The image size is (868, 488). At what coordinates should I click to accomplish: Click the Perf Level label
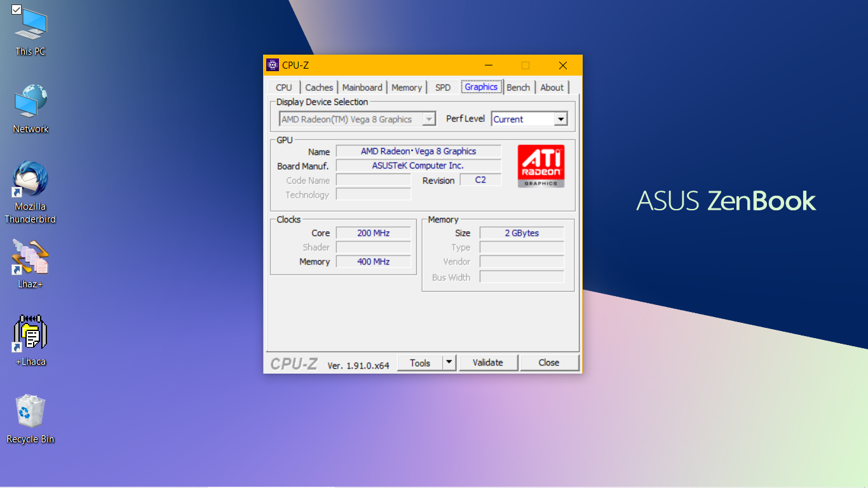point(465,119)
